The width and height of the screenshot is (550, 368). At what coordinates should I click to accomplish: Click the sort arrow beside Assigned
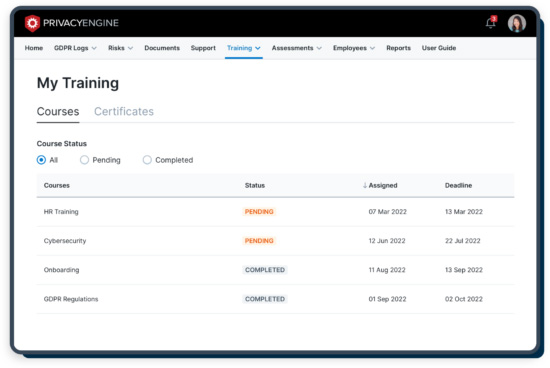click(x=365, y=185)
